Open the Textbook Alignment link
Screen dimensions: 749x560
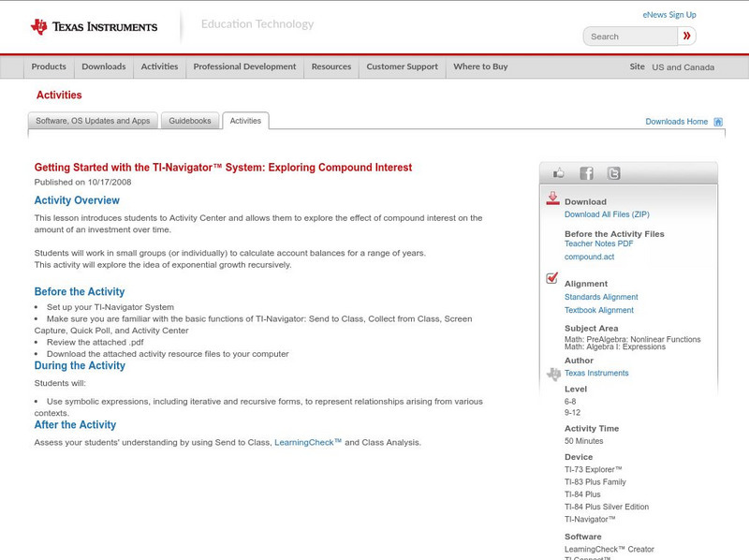click(599, 310)
